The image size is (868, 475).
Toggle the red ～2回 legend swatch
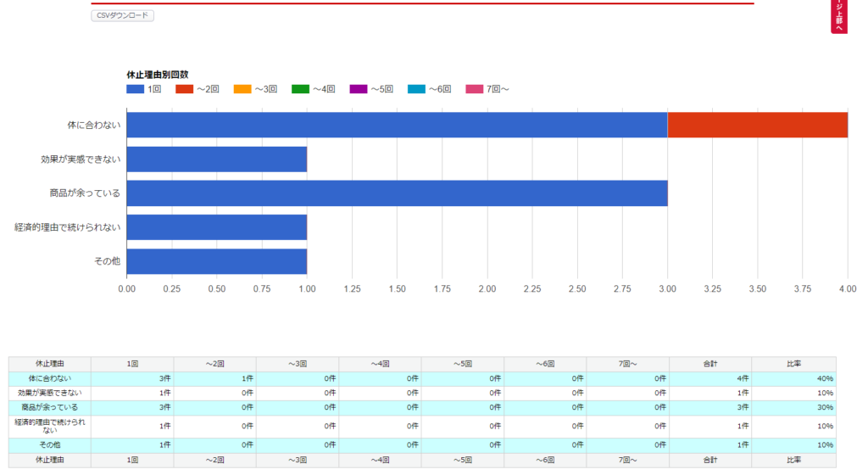pyautogui.click(x=185, y=89)
